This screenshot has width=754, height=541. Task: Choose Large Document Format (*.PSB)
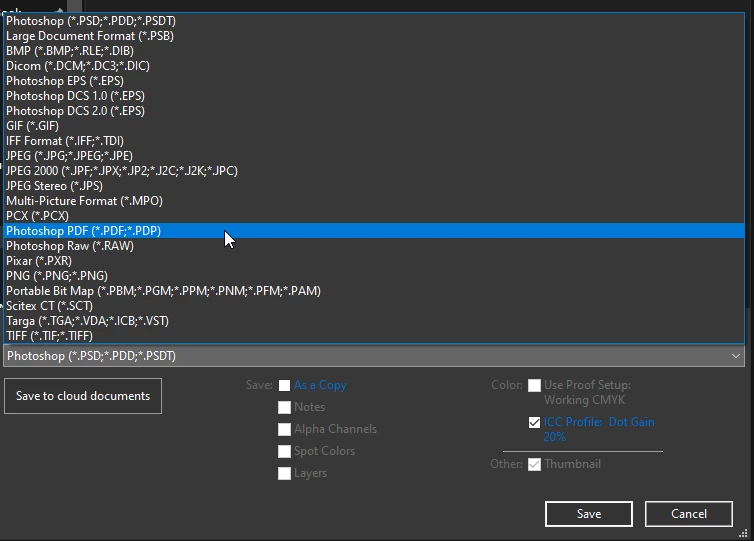pos(374,36)
